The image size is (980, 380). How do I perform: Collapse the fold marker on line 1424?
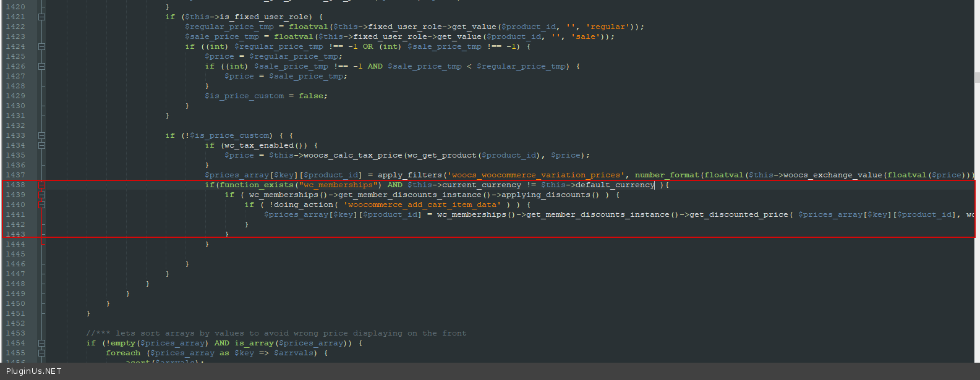(x=41, y=46)
